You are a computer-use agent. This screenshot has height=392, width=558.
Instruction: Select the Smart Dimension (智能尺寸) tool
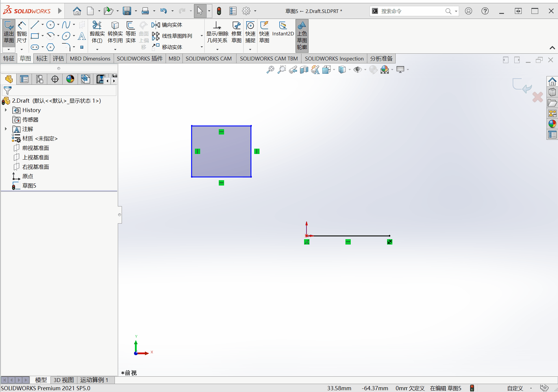[x=22, y=32]
